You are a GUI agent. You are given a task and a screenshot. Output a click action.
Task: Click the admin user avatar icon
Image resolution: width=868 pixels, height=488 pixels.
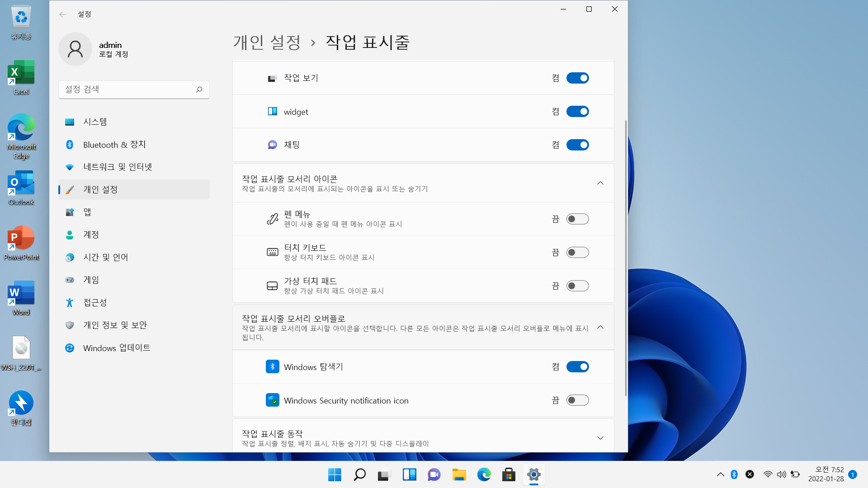point(75,49)
